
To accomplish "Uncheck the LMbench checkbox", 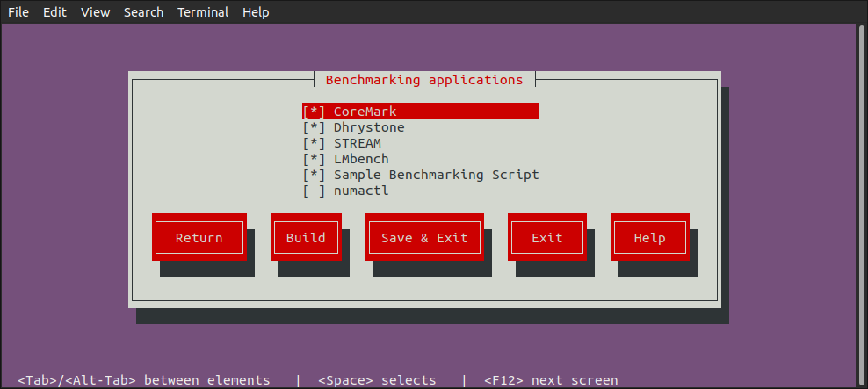I will pyautogui.click(x=314, y=159).
